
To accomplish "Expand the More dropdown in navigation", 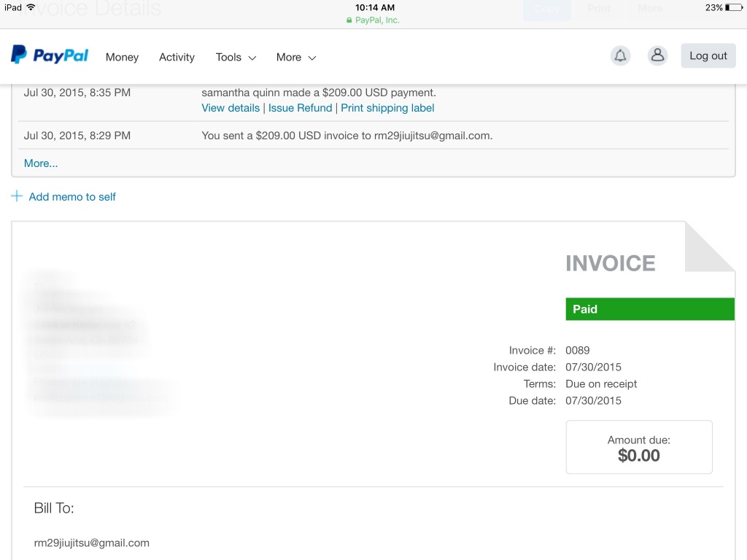I will [x=296, y=57].
